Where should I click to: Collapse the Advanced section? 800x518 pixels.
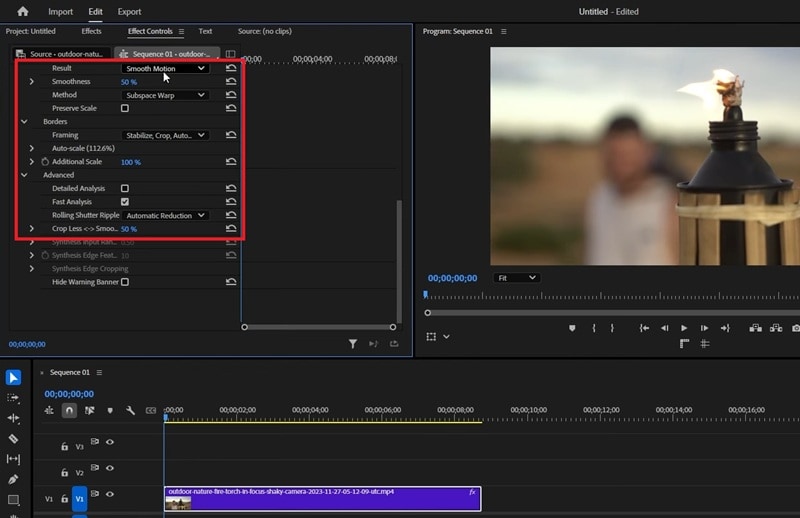(x=24, y=175)
